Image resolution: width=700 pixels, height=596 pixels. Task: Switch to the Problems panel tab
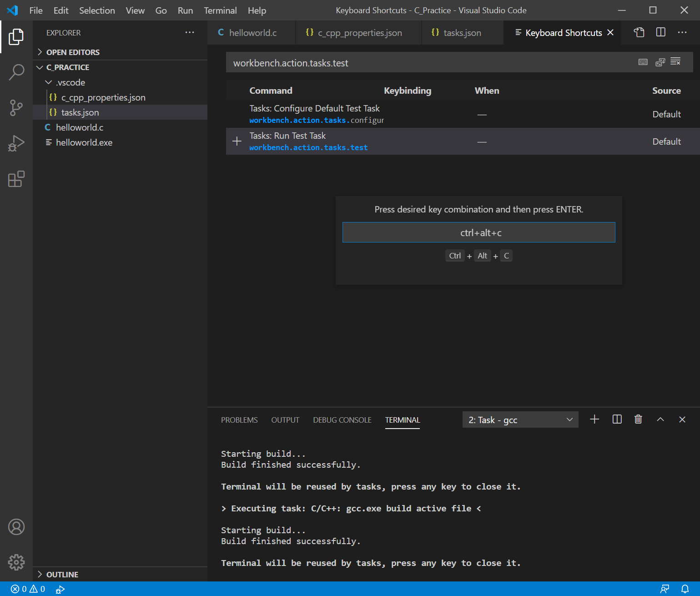pos(239,419)
